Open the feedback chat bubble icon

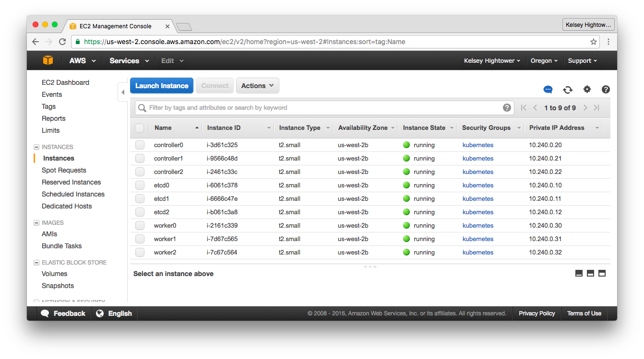(x=548, y=90)
